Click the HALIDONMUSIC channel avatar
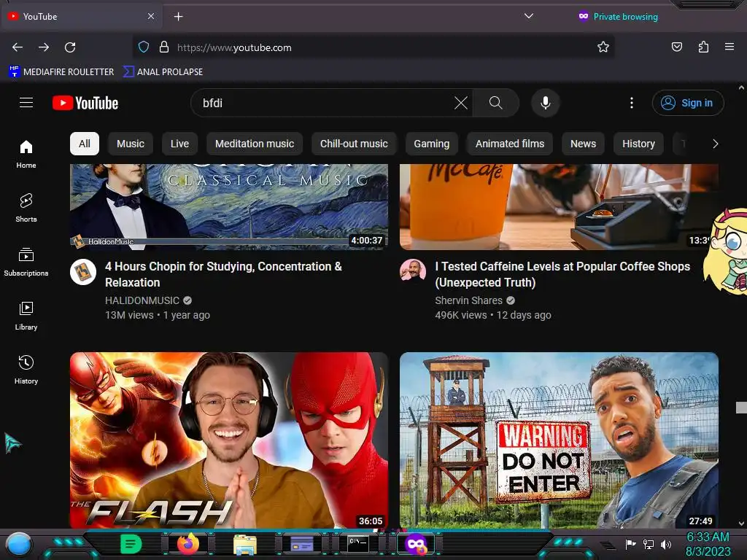This screenshot has width=747, height=560. (x=83, y=272)
